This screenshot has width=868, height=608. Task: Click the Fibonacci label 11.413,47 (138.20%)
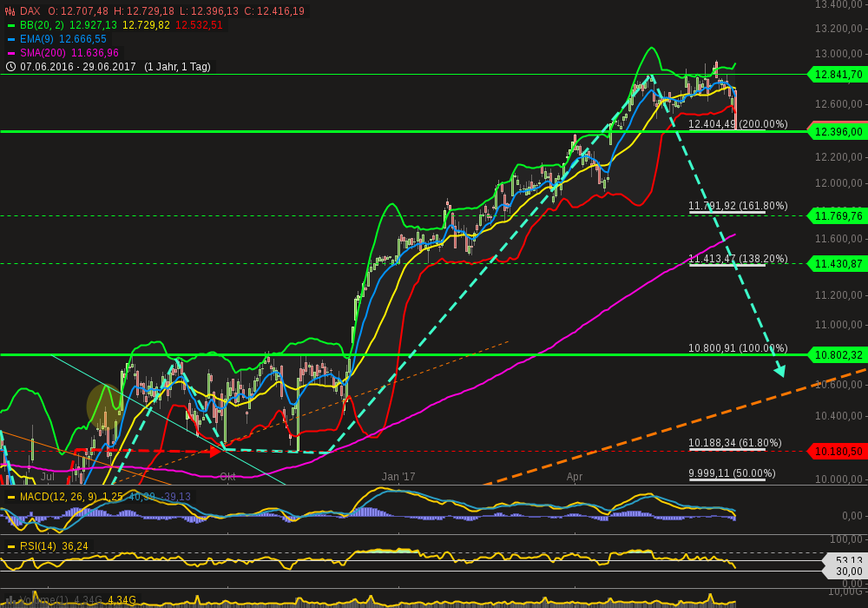(737, 259)
